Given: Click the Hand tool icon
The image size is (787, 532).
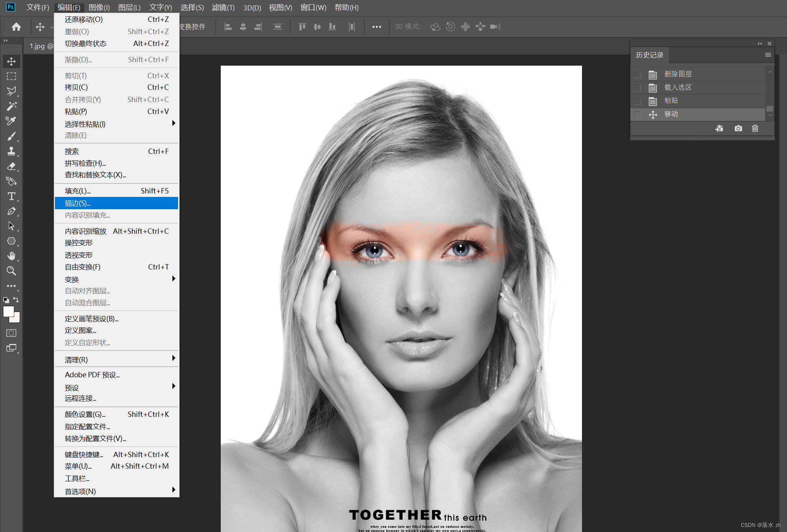Looking at the screenshot, I should (x=12, y=256).
